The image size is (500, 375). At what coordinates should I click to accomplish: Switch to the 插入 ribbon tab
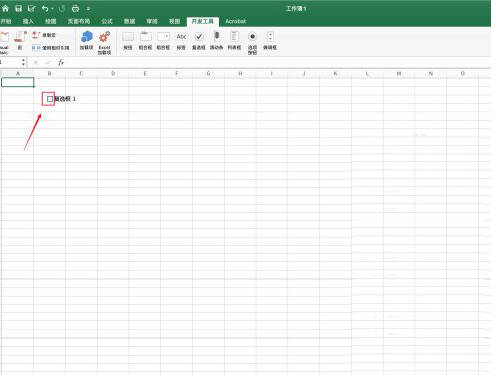(x=28, y=21)
